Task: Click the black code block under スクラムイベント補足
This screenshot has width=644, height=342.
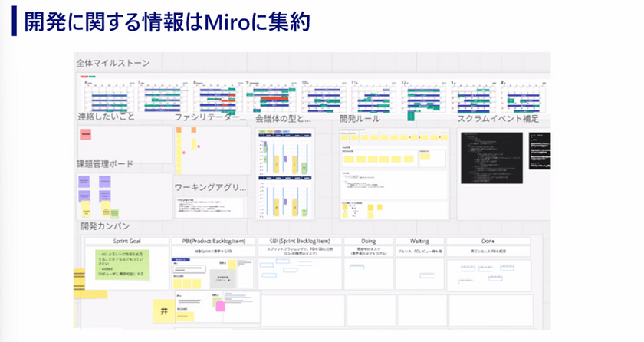Action: [x=491, y=156]
